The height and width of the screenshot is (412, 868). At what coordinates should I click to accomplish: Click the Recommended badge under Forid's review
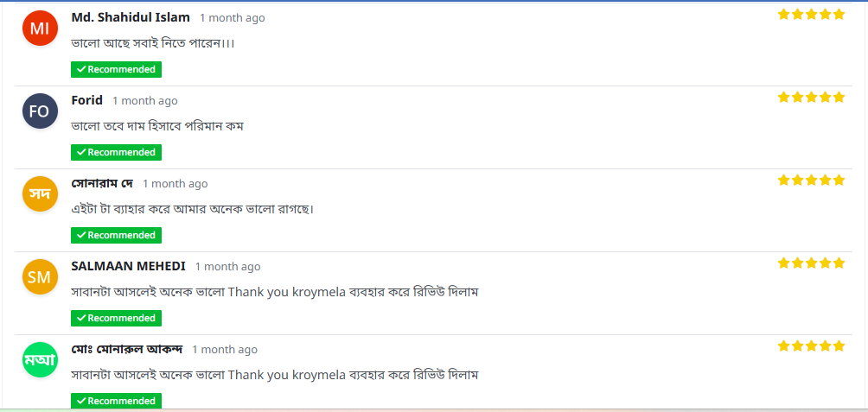coord(116,152)
